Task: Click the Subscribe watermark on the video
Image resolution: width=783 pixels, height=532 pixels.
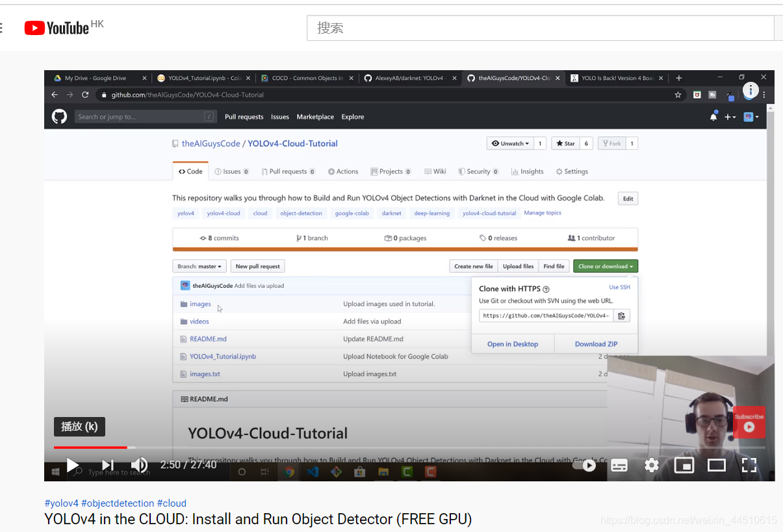Action: pyautogui.click(x=749, y=422)
